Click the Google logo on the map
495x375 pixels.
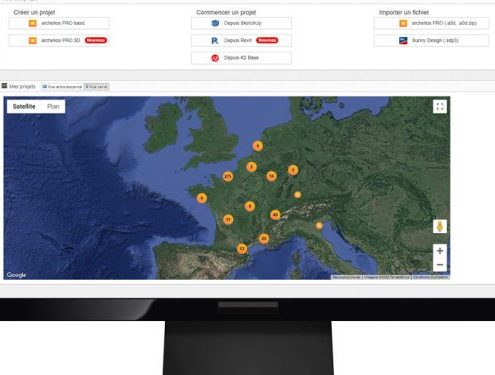point(16,275)
